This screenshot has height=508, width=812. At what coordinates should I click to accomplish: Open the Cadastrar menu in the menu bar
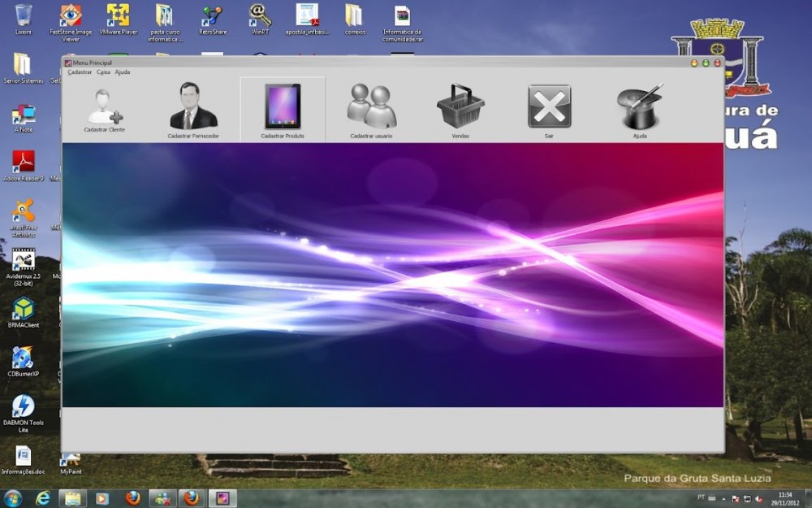point(80,72)
